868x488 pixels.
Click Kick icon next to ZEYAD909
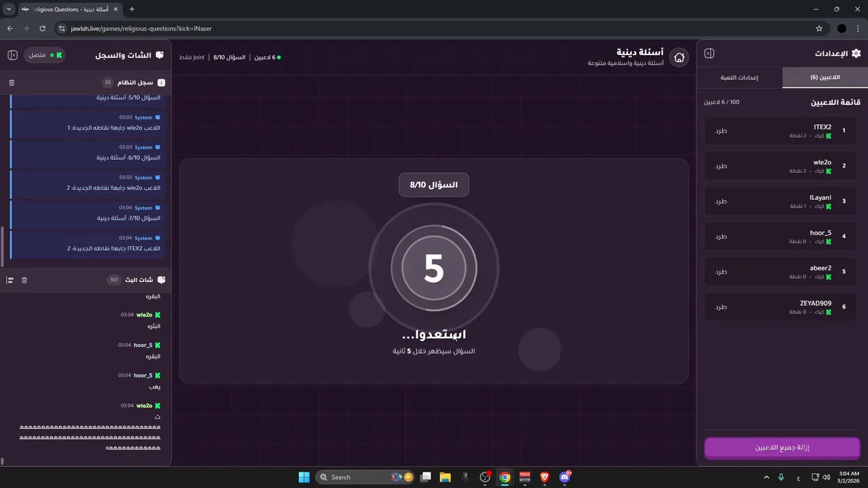(828, 312)
